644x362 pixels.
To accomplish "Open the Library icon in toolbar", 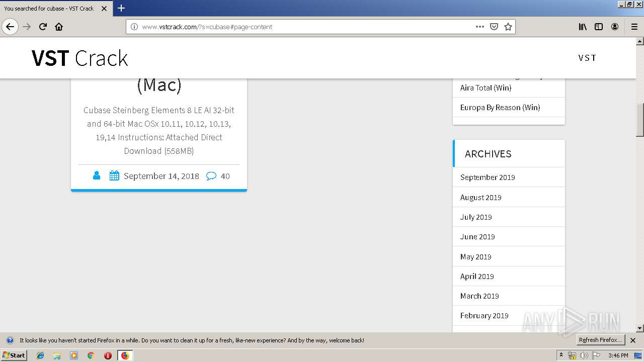I will [x=583, y=27].
